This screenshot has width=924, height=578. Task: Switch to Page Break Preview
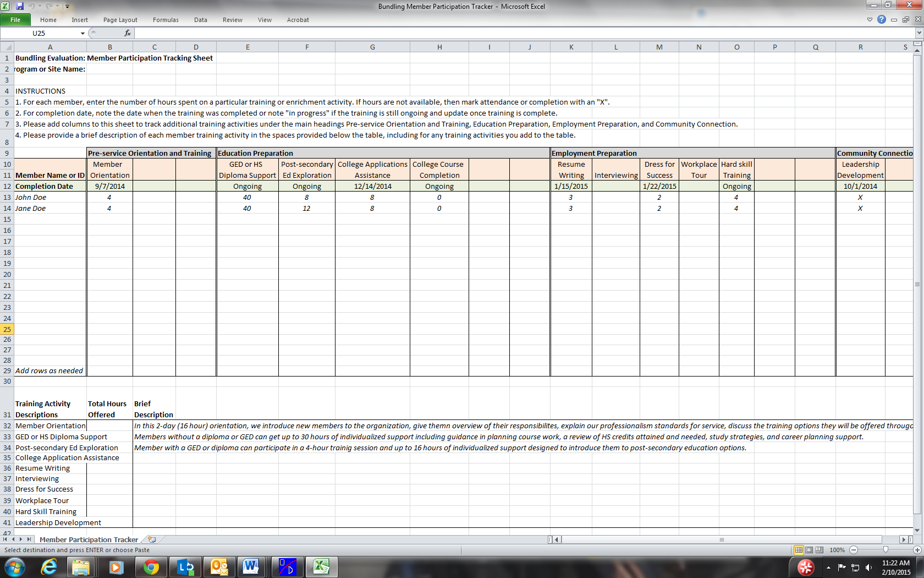tap(820, 550)
